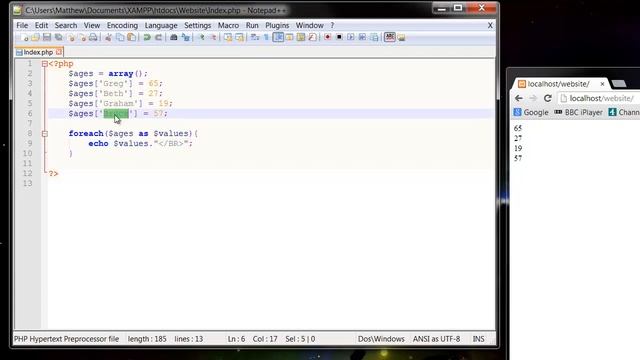Click the foreach keyword on line 8
The image size is (640, 360).
pos(86,133)
